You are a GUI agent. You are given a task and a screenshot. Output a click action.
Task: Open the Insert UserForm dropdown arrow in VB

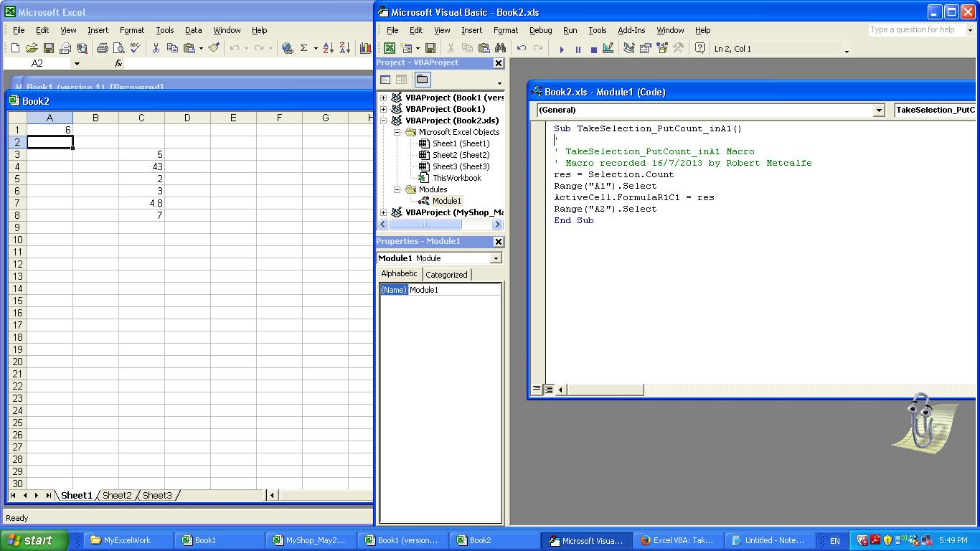[418, 48]
